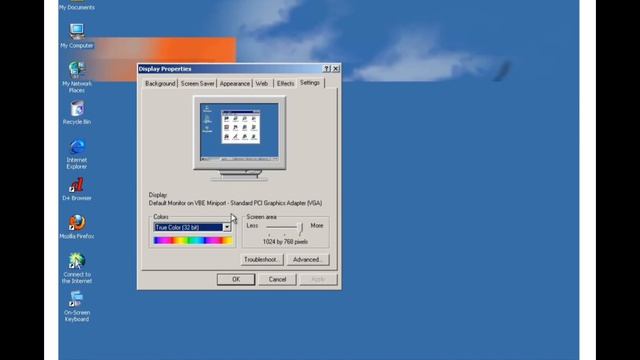The height and width of the screenshot is (360, 640).
Task: Select the On-Screen Keyboard shortcut icon
Action: pyautogui.click(x=77, y=306)
